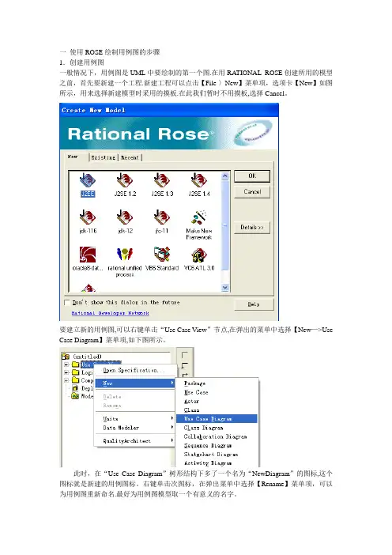Click the Use Case View folder icon
392x555 pixels.
point(75,364)
